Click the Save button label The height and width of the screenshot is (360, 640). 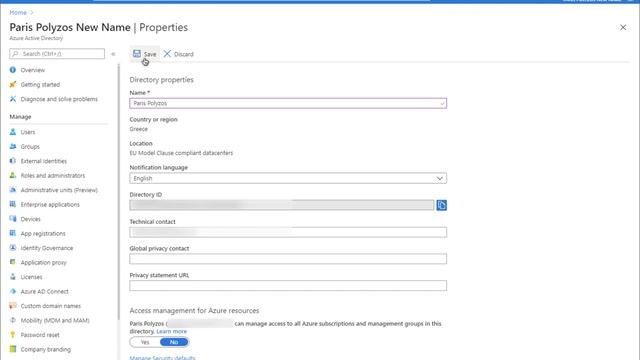150,54
